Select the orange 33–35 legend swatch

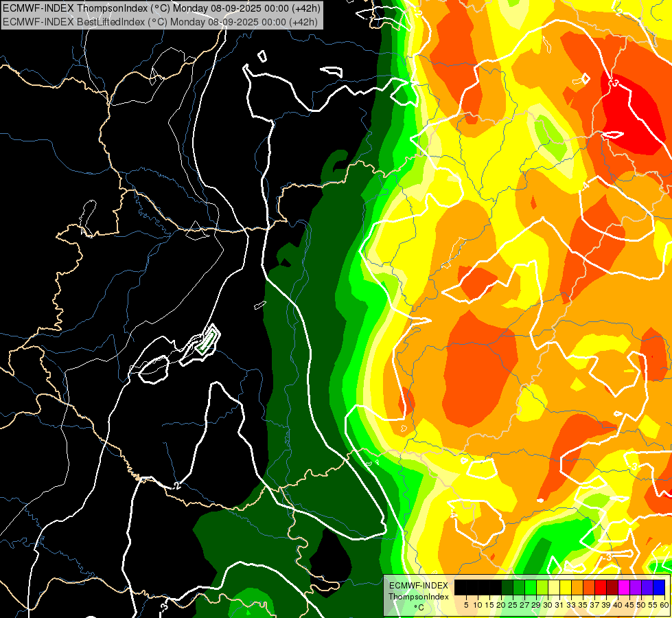coord(577,587)
